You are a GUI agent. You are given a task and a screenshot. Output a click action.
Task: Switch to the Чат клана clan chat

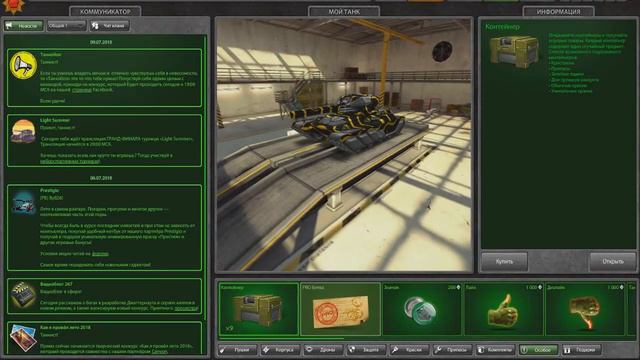pos(109,26)
